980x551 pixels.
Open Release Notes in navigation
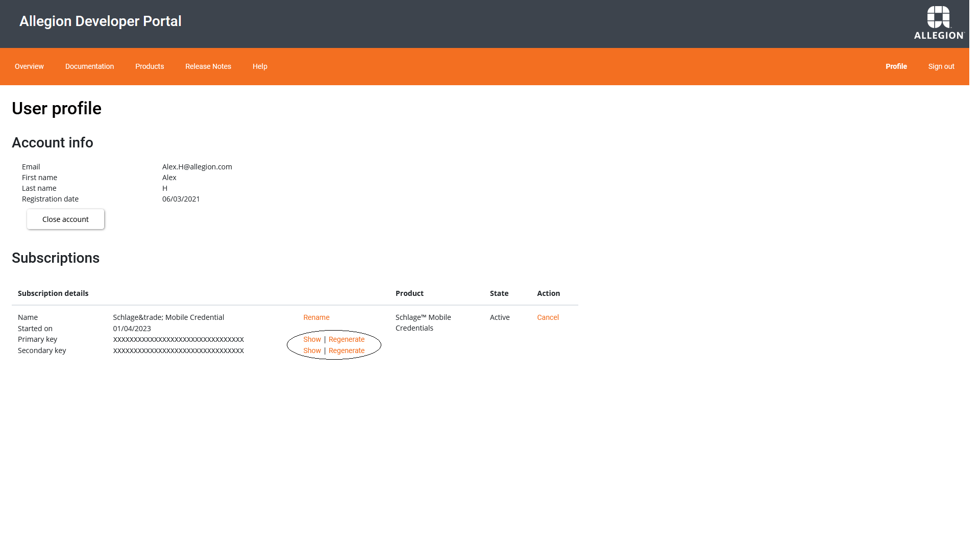(x=208, y=66)
